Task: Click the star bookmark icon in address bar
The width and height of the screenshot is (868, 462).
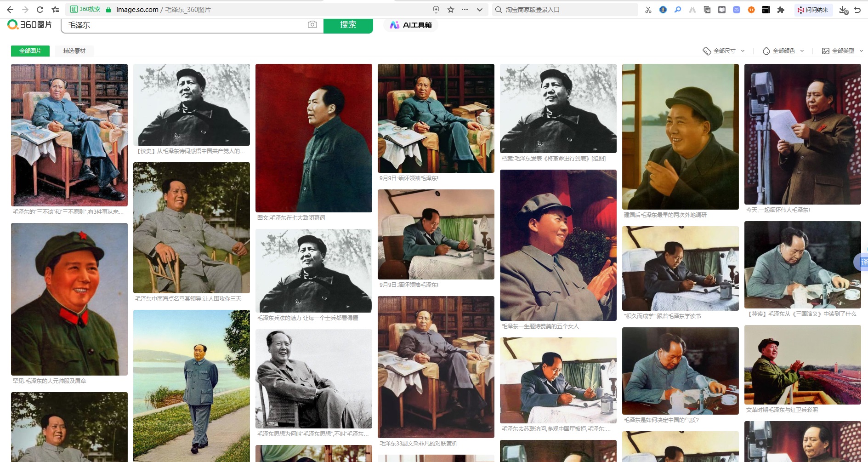Action: point(451,10)
